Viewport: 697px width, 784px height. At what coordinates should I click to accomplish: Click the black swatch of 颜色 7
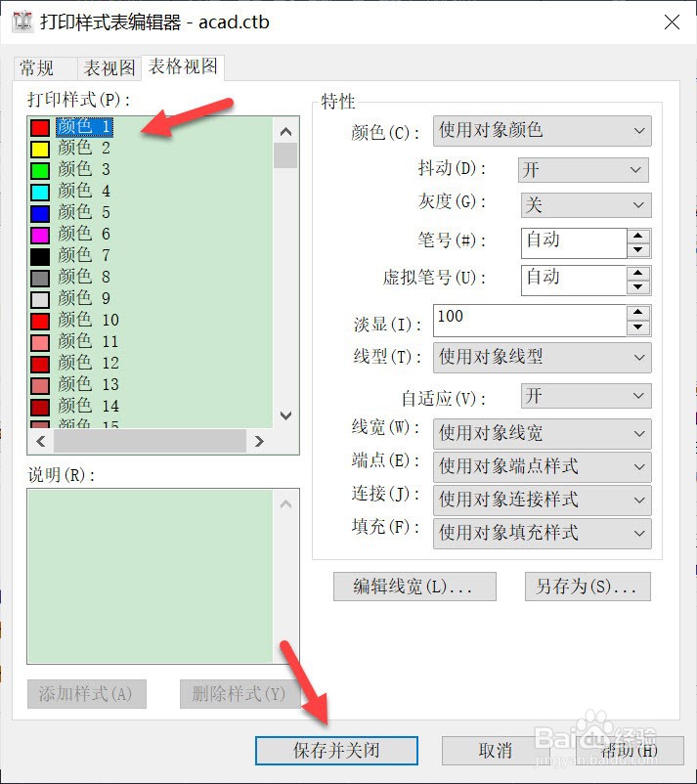(40, 256)
